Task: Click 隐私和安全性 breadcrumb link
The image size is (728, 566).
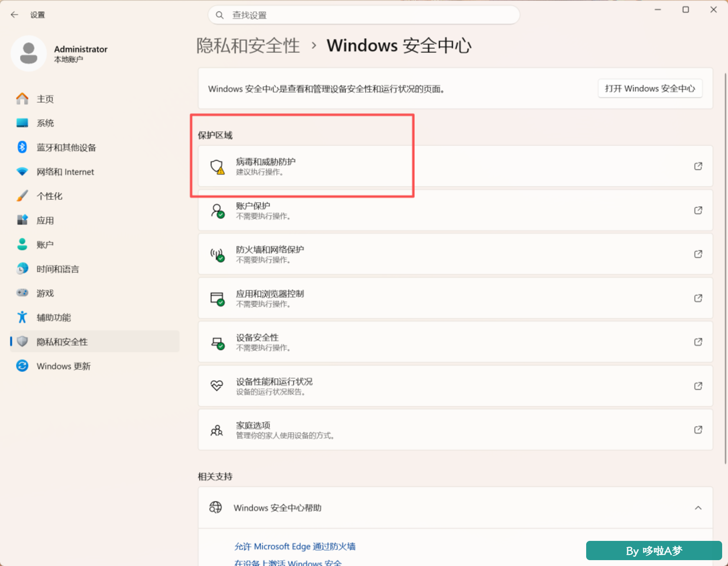Action: click(x=248, y=45)
